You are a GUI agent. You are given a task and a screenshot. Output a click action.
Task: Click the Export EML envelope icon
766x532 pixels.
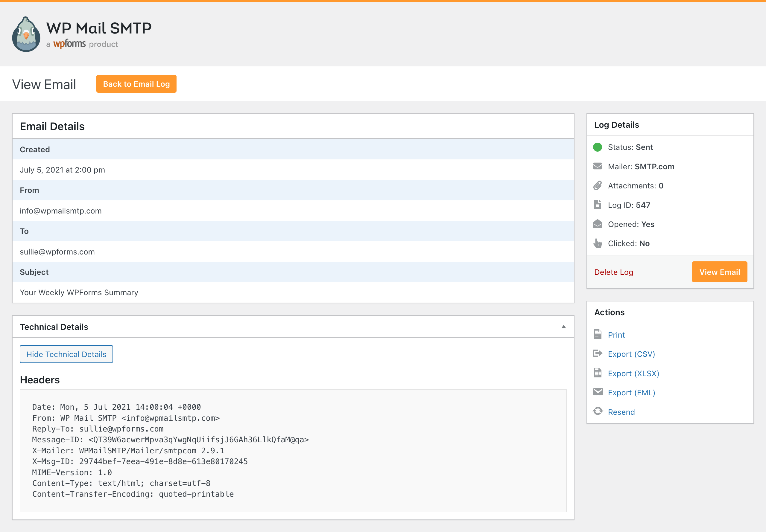click(598, 392)
